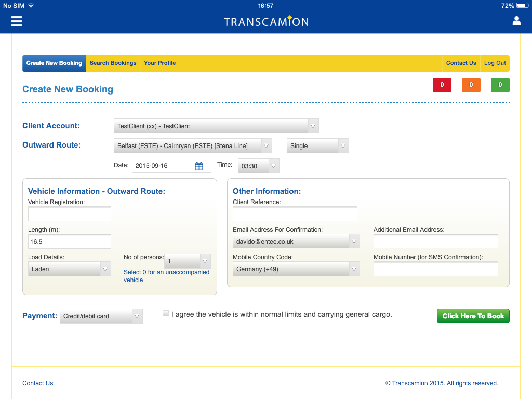Open Contact Us in the yellow navbar
Screen dimensions: 532x399
tap(461, 63)
